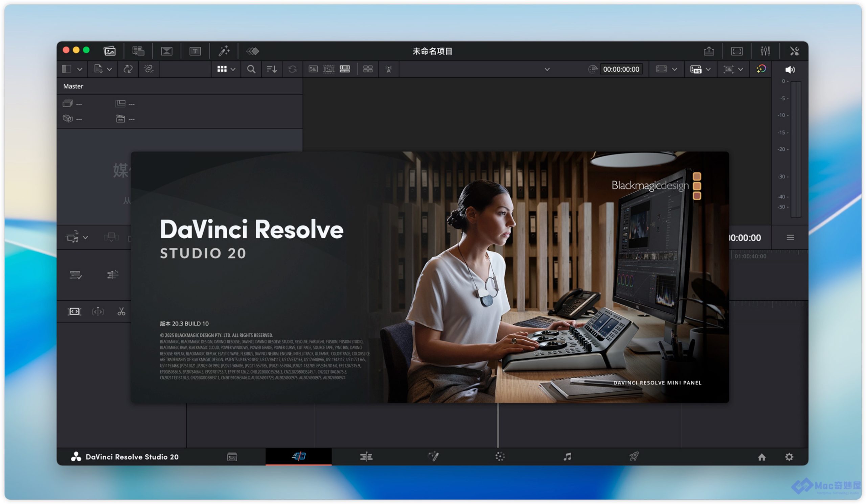Open the Media Pool panel icon
866x504 pixels.
(x=110, y=51)
